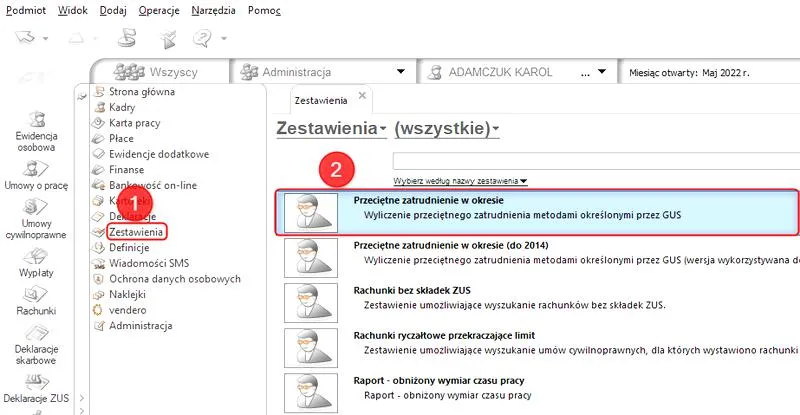Viewport: 800px width, 415px height.
Task: Open Płace module in navigation
Action: [121, 138]
